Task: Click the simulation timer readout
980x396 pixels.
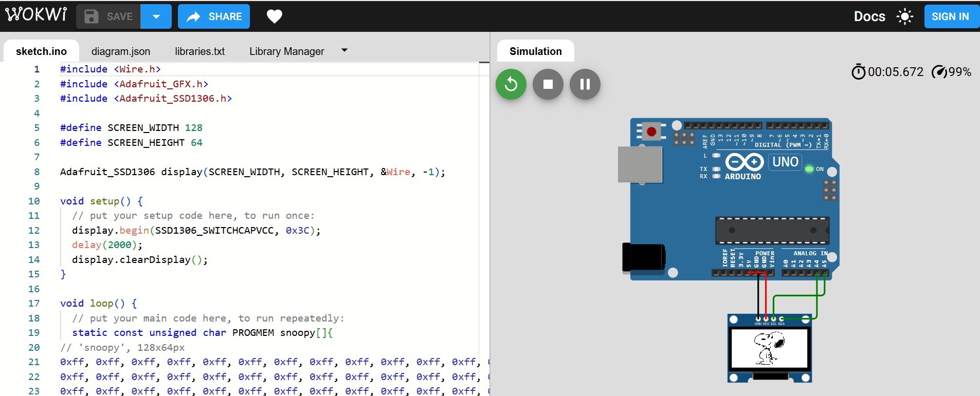Action: pyautogui.click(x=888, y=72)
